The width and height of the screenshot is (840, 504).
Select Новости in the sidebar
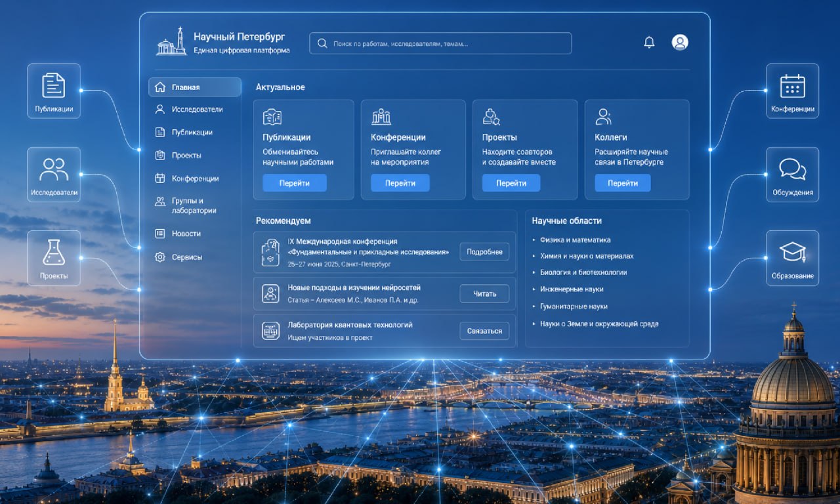coord(195,234)
